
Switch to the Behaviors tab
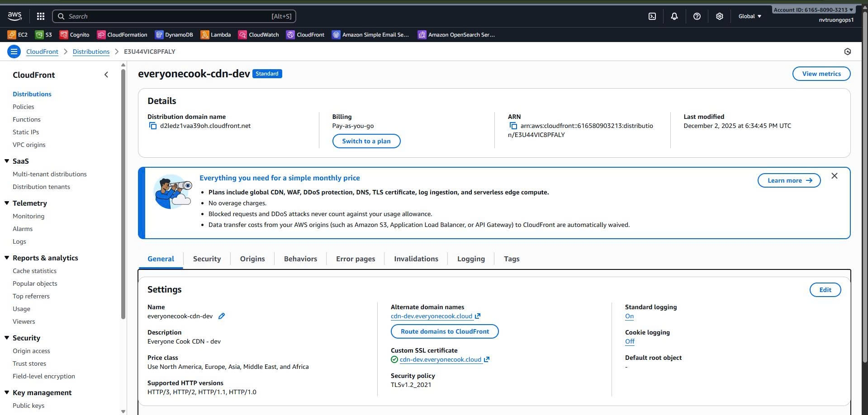[x=300, y=259]
